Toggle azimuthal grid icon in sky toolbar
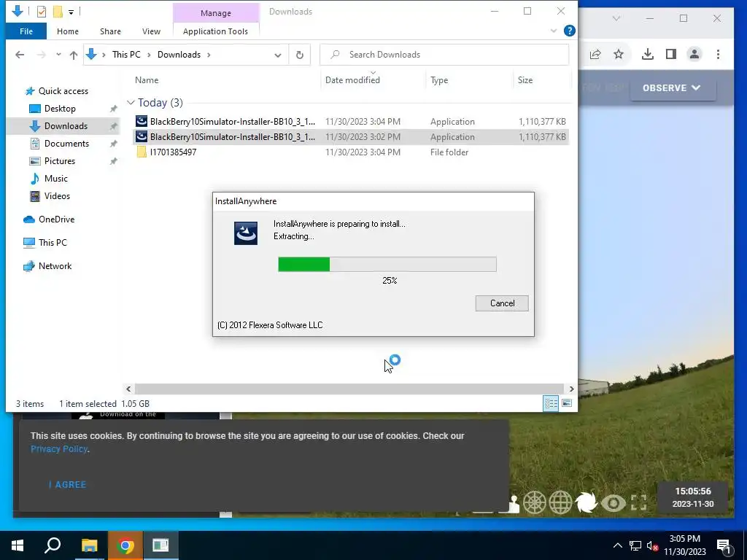The width and height of the screenshot is (747, 560). 534,502
